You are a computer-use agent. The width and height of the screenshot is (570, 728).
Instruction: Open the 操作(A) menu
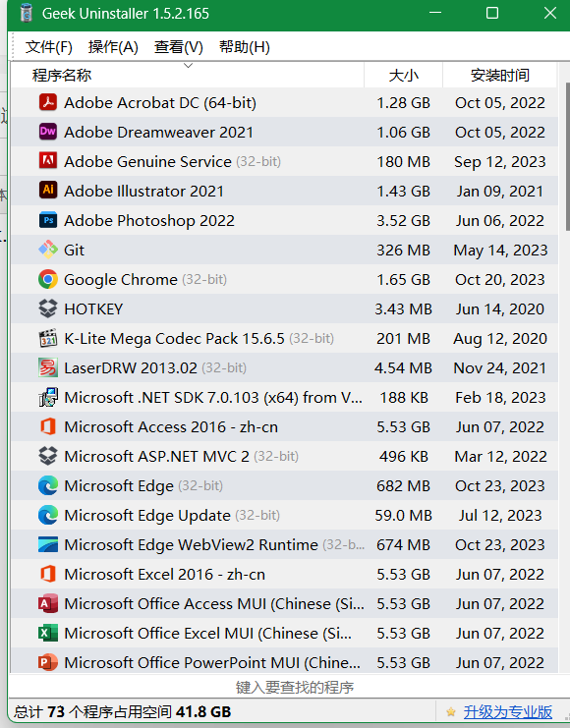[113, 47]
